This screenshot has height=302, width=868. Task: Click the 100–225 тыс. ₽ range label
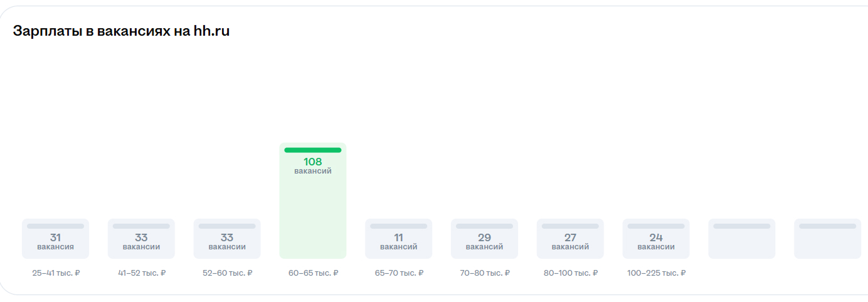click(x=657, y=273)
